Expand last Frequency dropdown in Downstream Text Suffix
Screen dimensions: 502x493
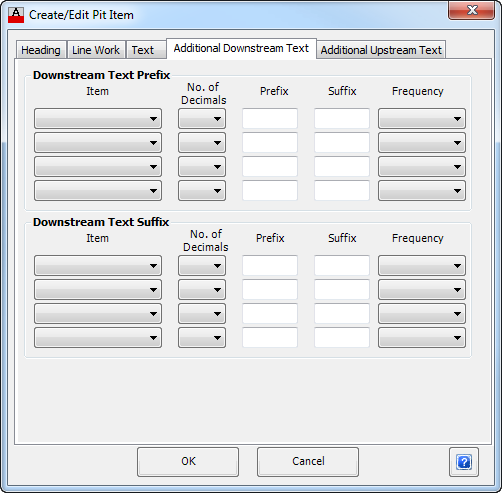coord(422,338)
